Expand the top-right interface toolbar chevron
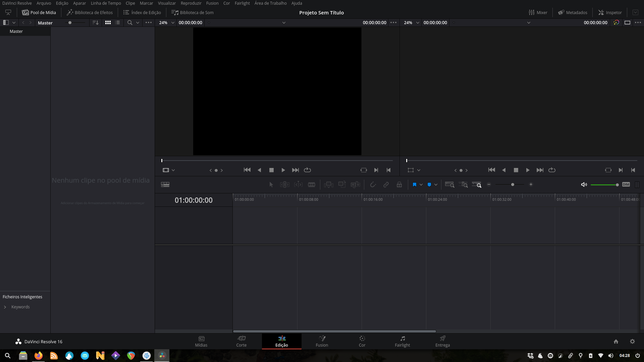644x362 pixels. [635, 12]
